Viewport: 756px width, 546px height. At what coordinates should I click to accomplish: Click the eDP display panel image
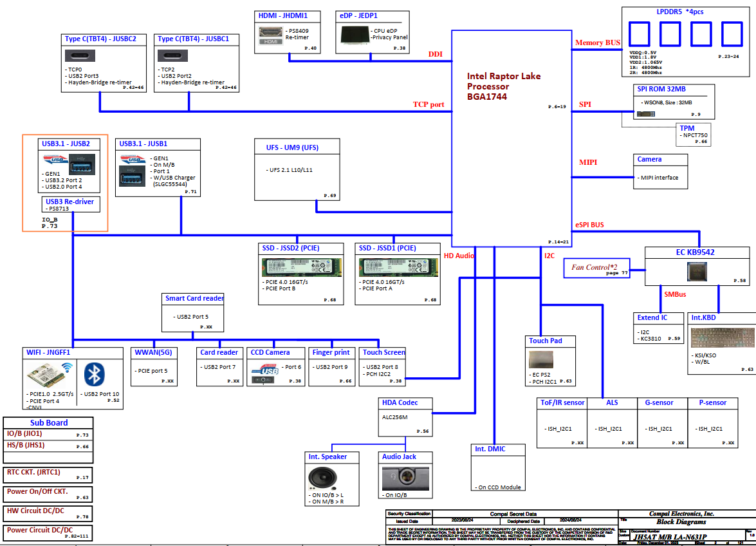353,38
